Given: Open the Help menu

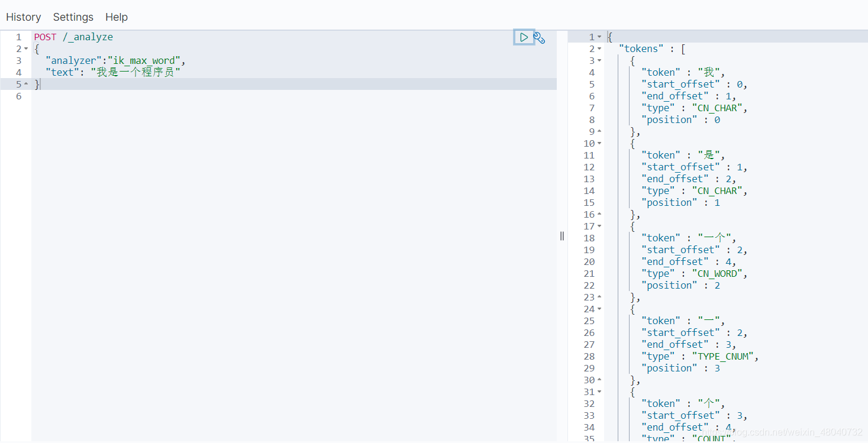Looking at the screenshot, I should pos(117,17).
